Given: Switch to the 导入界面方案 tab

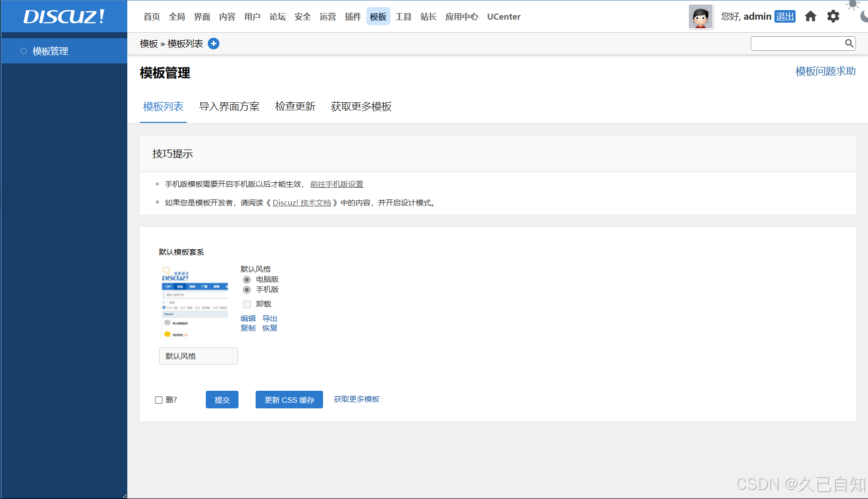Looking at the screenshot, I should coord(229,106).
